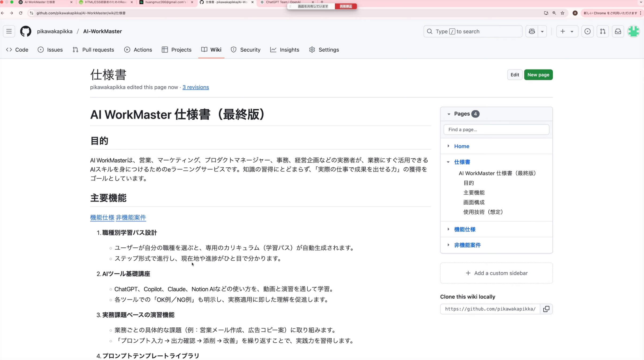Jump to 画面構成 in sidebar outline

coord(474,202)
